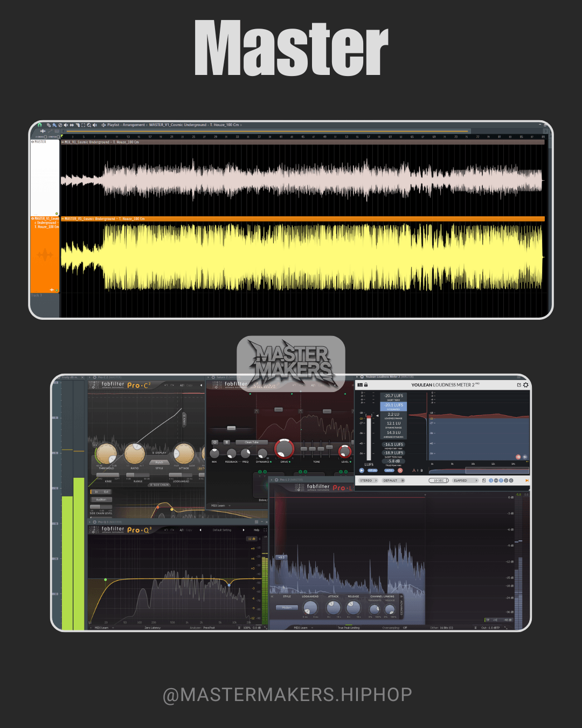Click the Youlean lock icon

366,385
